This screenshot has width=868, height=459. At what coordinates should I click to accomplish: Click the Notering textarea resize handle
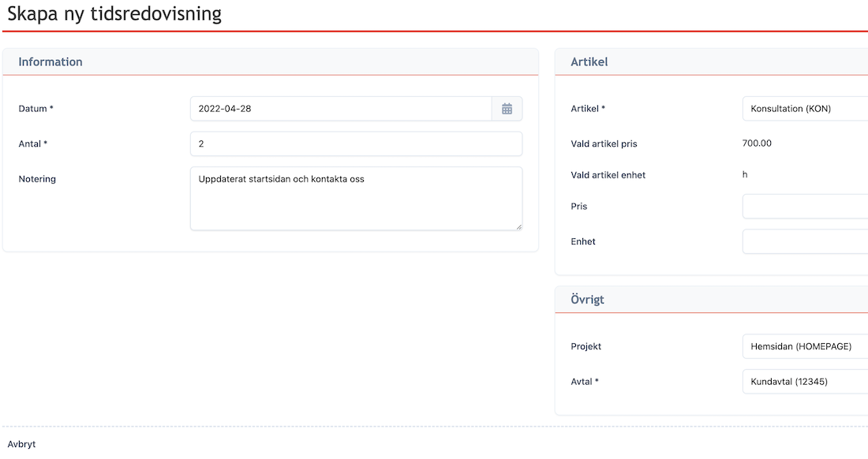pos(518,226)
